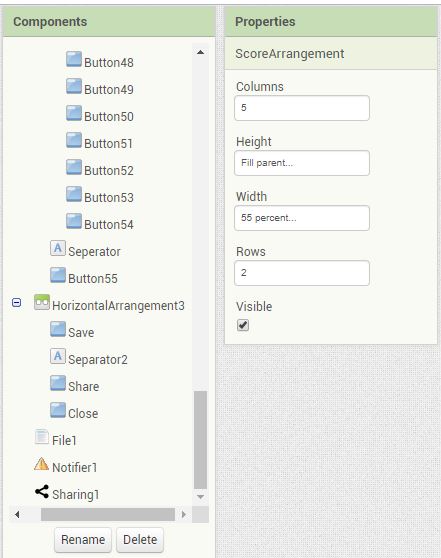The image size is (441, 558).
Task: Select the Sharing1 share icon
Action: (x=42, y=491)
